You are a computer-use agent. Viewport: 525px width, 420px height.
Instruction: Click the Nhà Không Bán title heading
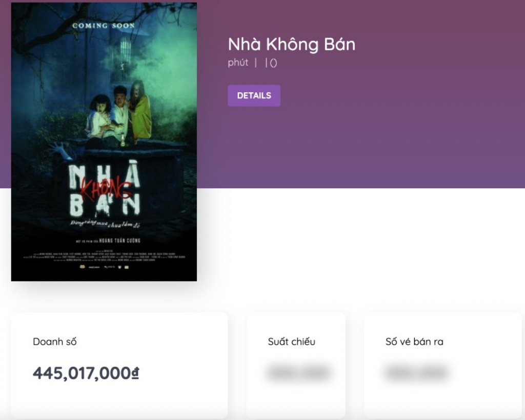291,45
